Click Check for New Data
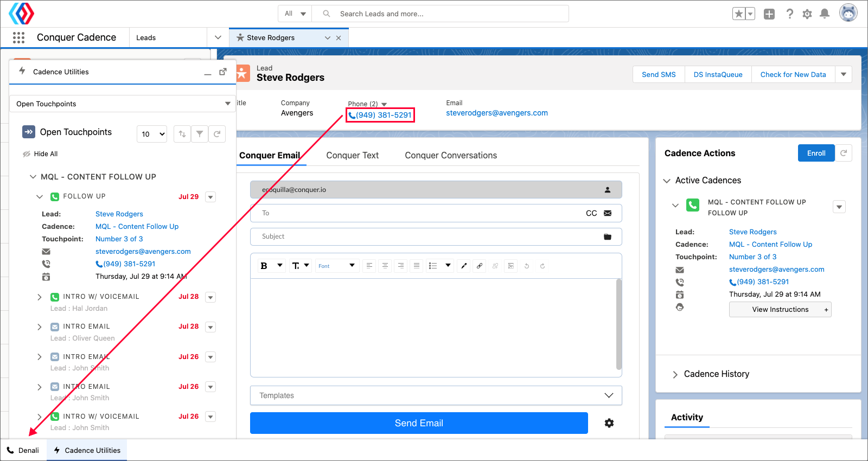This screenshot has width=868, height=461. [x=793, y=74]
